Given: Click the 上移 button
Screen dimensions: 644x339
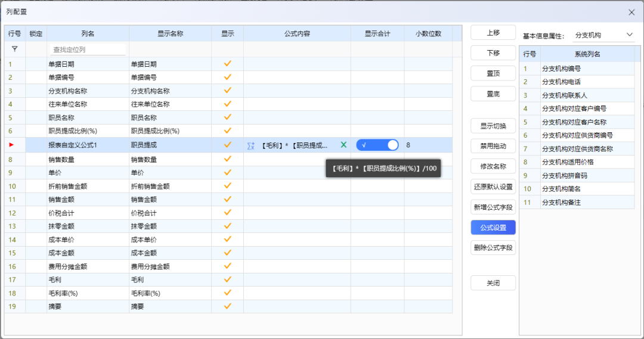Looking at the screenshot, I should coord(493,33).
